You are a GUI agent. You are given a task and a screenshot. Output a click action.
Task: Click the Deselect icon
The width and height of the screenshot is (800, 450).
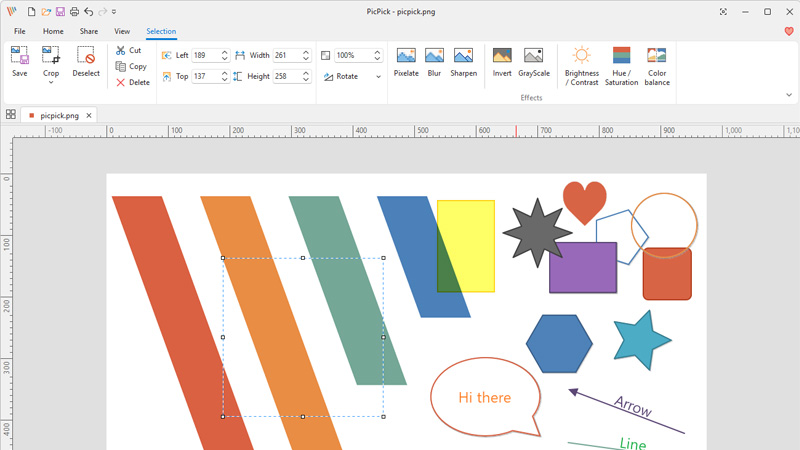click(86, 55)
